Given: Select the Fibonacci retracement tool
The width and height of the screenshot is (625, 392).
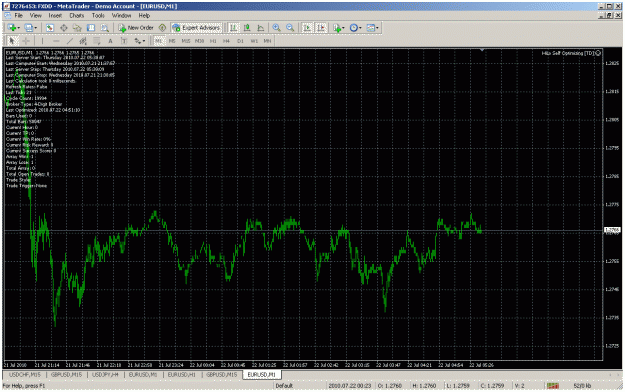Looking at the screenshot, I should pyautogui.click(x=96, y=41).
